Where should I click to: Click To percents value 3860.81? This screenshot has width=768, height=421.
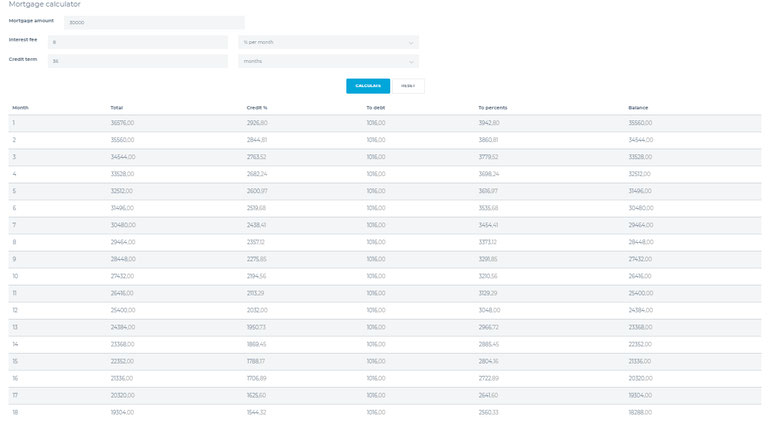click(488, 140)
